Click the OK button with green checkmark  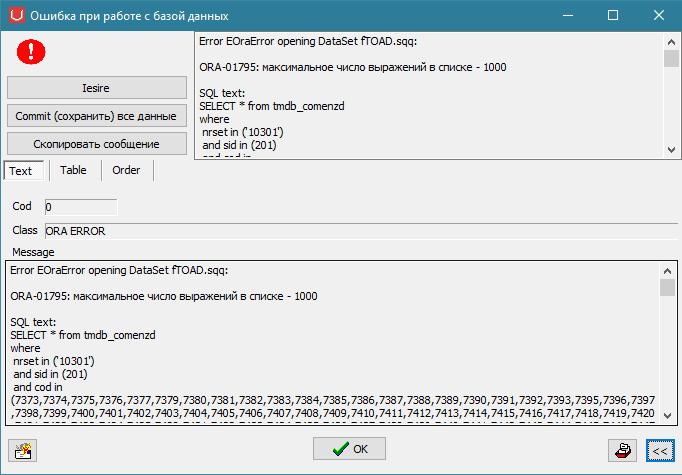[349, 448]
